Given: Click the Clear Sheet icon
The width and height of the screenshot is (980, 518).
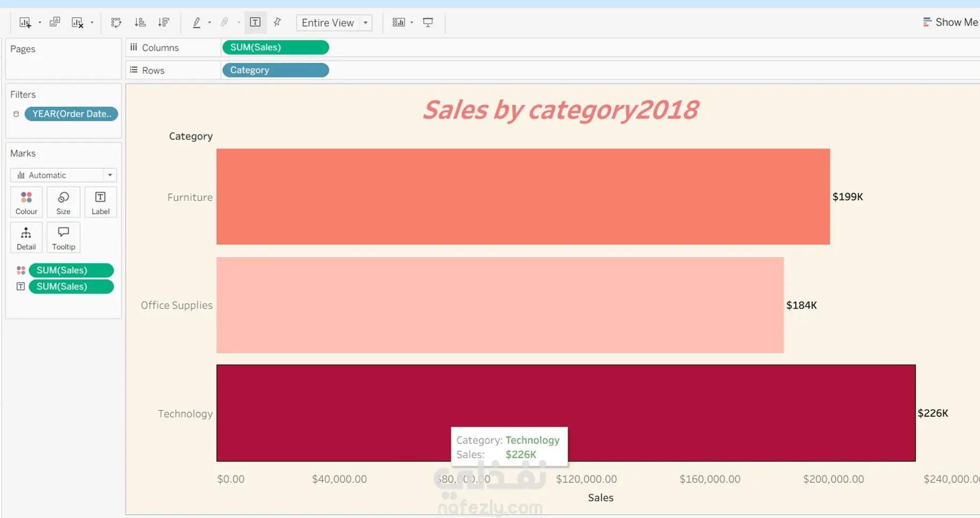Looking at the screenshot, I should tap(77, 22).
